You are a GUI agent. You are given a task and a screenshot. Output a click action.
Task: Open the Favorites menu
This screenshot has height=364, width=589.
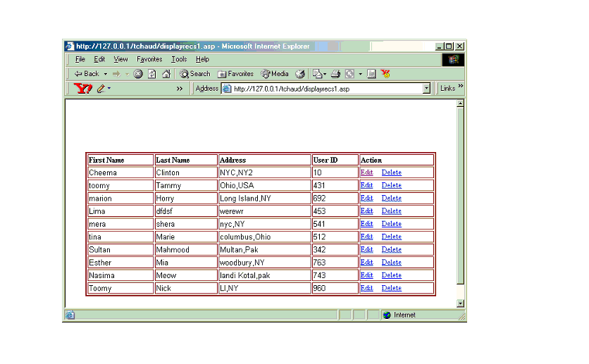coord(149,59)
